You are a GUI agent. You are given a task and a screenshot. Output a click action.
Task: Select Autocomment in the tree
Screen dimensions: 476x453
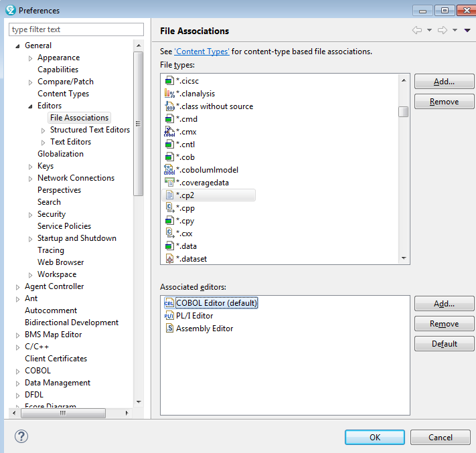[51, 310]
